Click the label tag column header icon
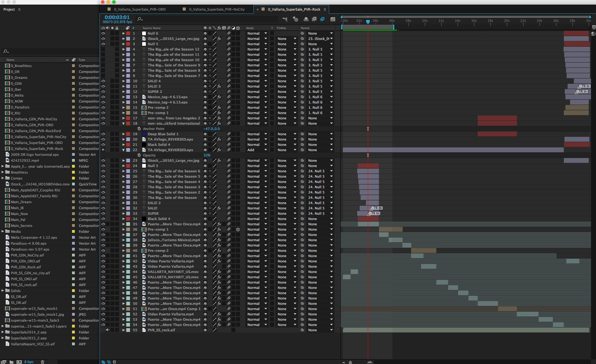Screen dimensions: 596x364 click(127, 28)
